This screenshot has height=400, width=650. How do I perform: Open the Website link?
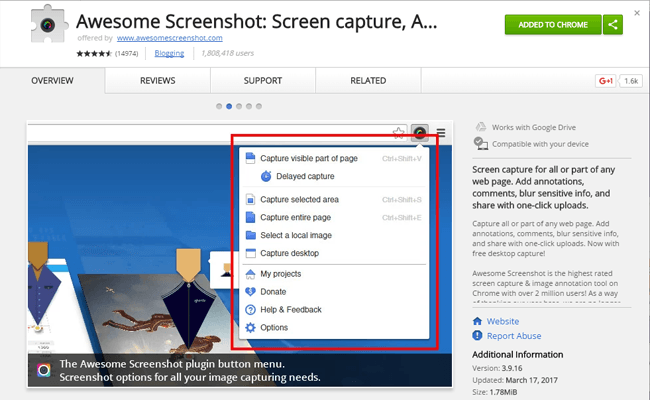tap(503, 321)
